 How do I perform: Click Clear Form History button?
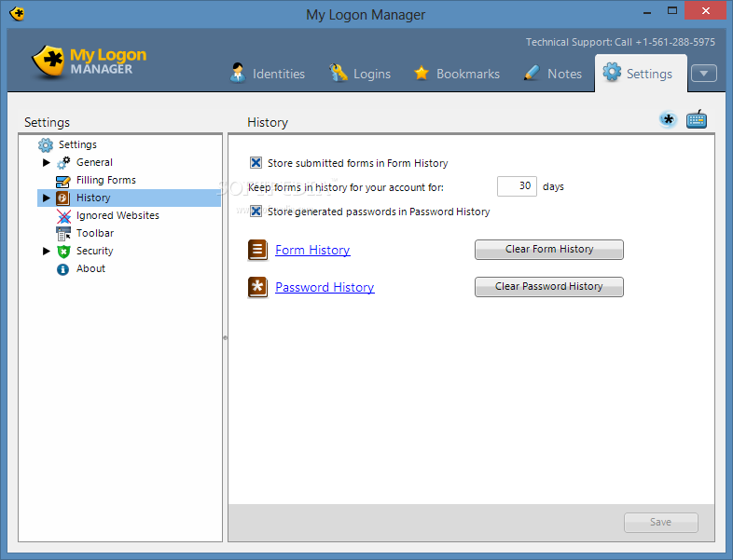548,250
